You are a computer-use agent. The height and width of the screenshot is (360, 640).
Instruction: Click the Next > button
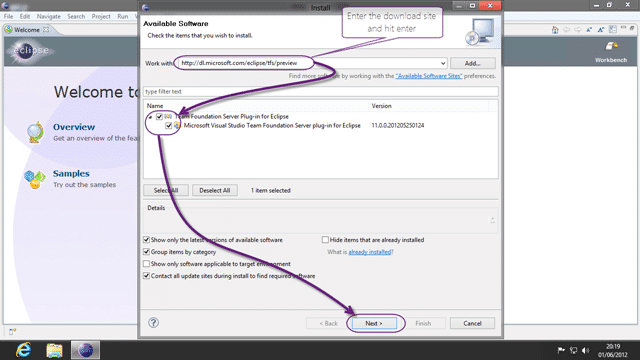[x=374, y=323]
